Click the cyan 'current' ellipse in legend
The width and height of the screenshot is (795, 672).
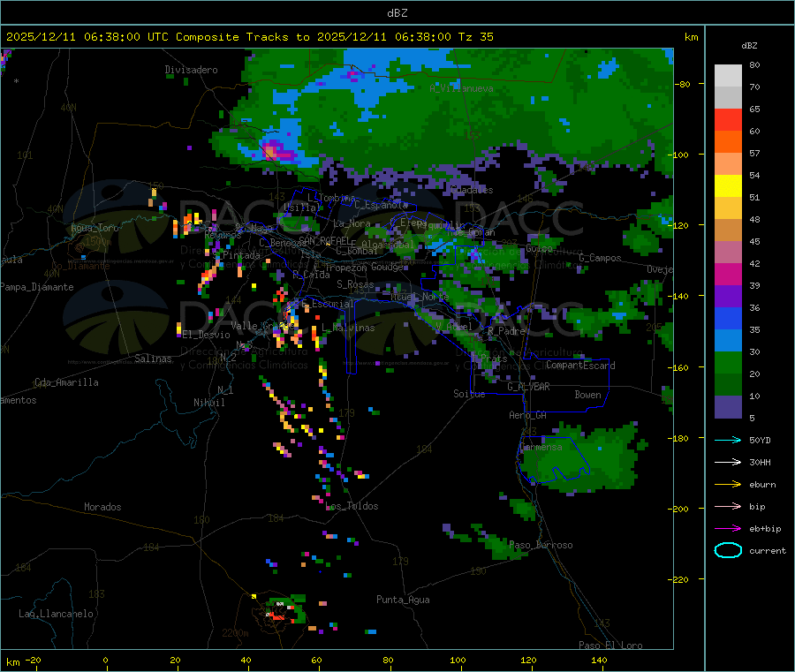pyautogui.click(x=728, y=550)
